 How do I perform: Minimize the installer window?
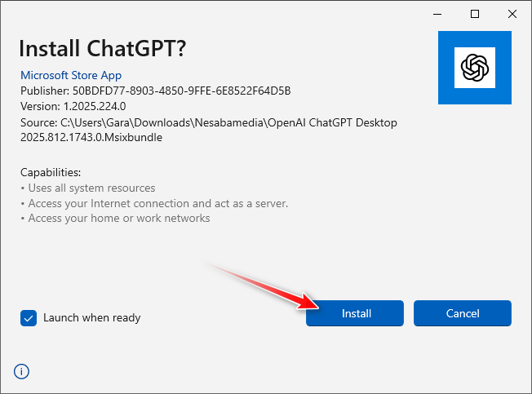[437, 14]
